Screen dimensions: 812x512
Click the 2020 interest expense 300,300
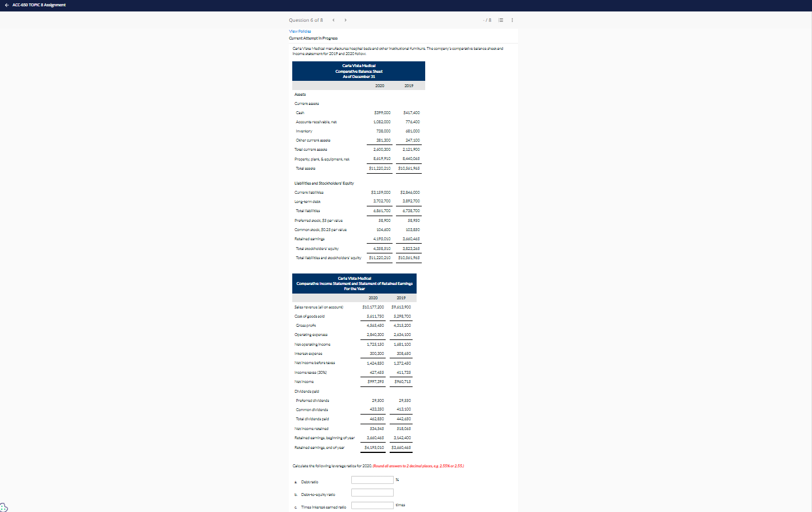point(377,353)
